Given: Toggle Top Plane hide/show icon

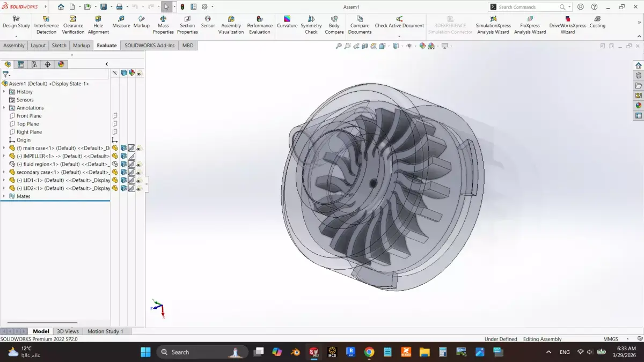Looking at the screenshot, I should [115, 124].
